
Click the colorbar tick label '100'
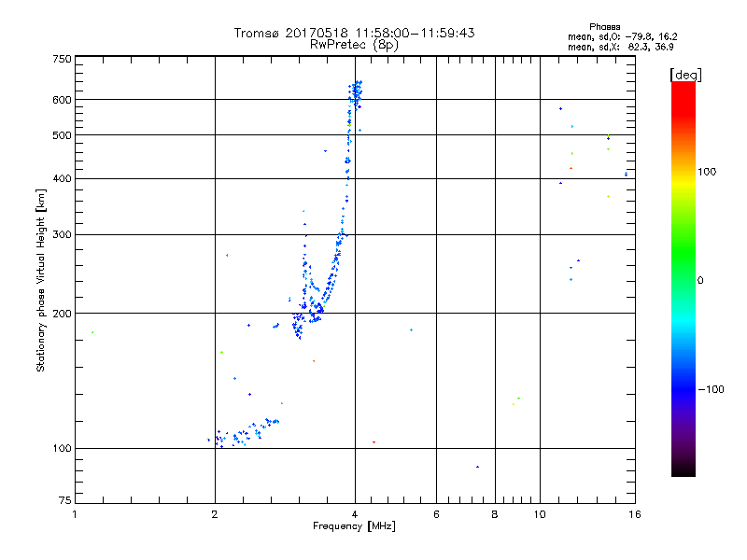[x=707, y=172]
